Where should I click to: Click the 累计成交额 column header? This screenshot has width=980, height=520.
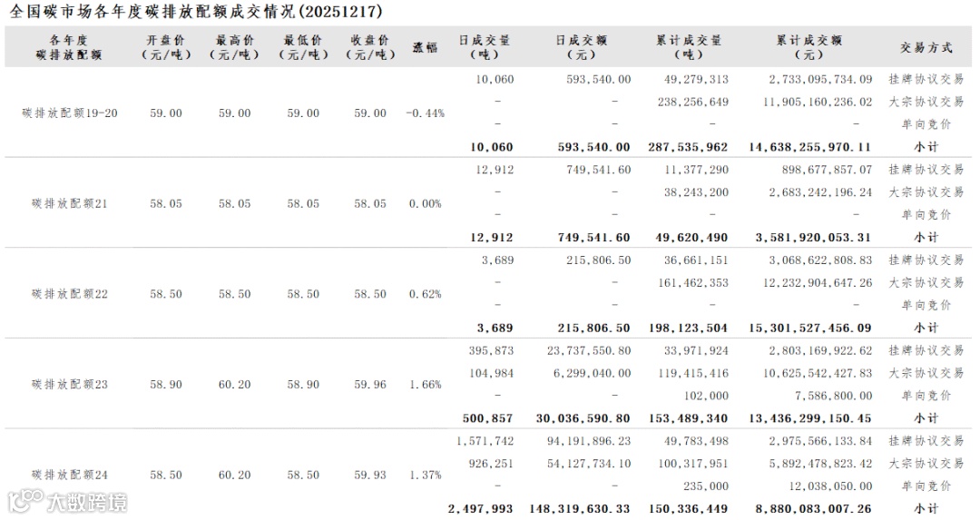pyautogui.click(x=808, y=47)
